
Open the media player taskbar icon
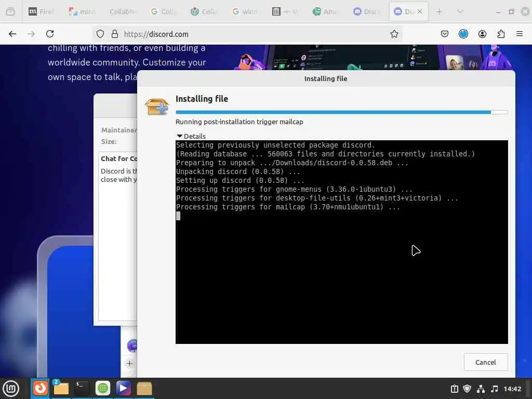[x=123, y=388]
